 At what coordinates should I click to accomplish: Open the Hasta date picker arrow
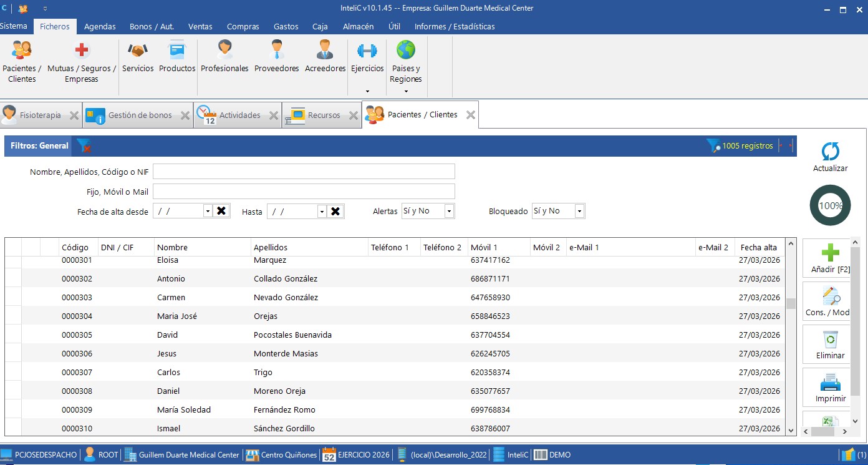tap(322, 212)
